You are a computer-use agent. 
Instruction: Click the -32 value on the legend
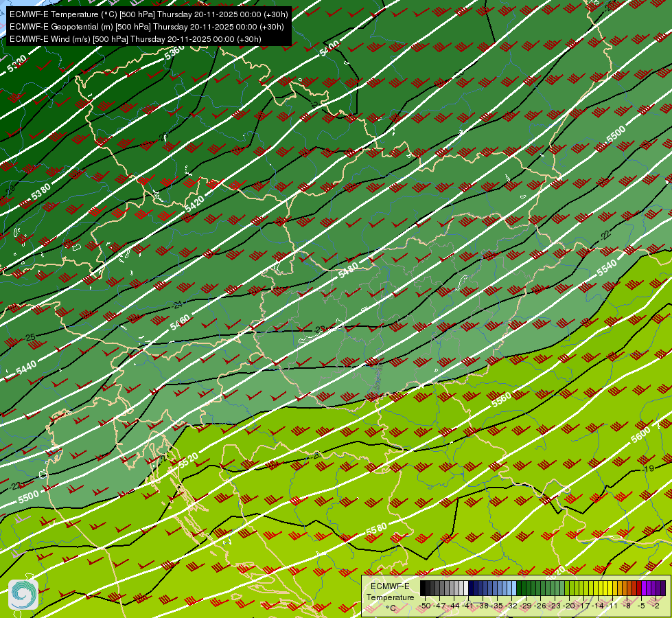click(x=511, y=606)
